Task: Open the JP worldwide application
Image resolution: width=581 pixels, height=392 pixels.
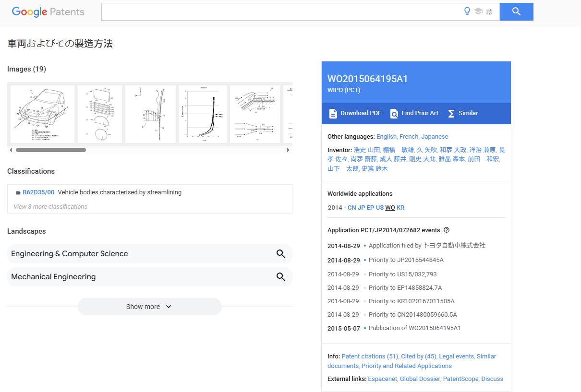Action: click(x=361, y=208)
